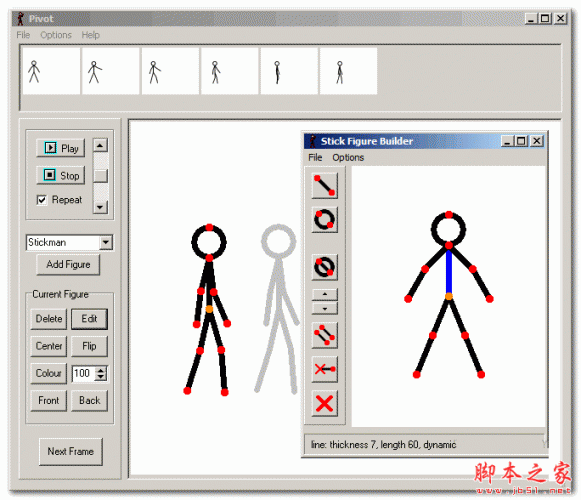The height and width of the screenshot is (500, 581).
Task: Click the Delete figure button
Action: [x=49, y=319]
